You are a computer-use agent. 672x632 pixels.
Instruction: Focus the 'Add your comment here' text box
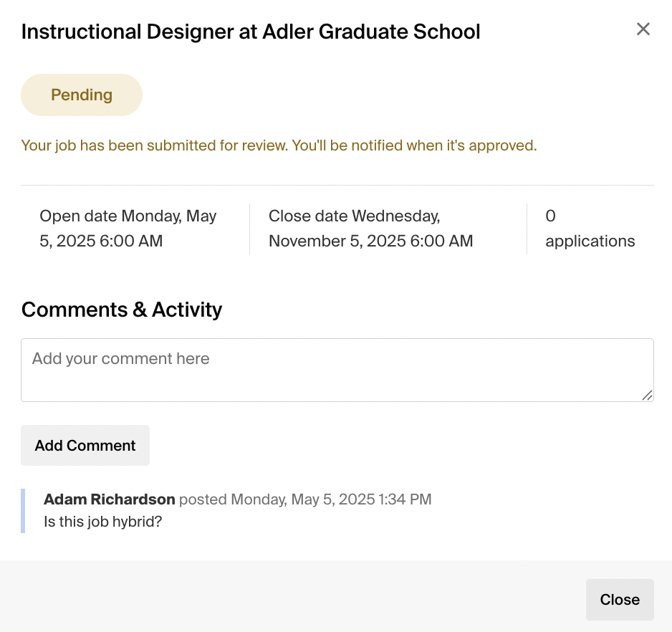(x=337, y=370)
